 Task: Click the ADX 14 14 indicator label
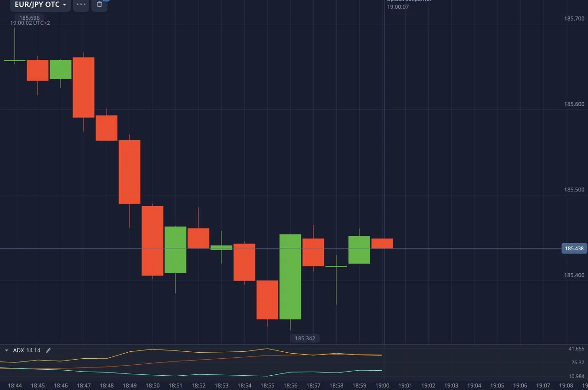(x=27, y=350)
